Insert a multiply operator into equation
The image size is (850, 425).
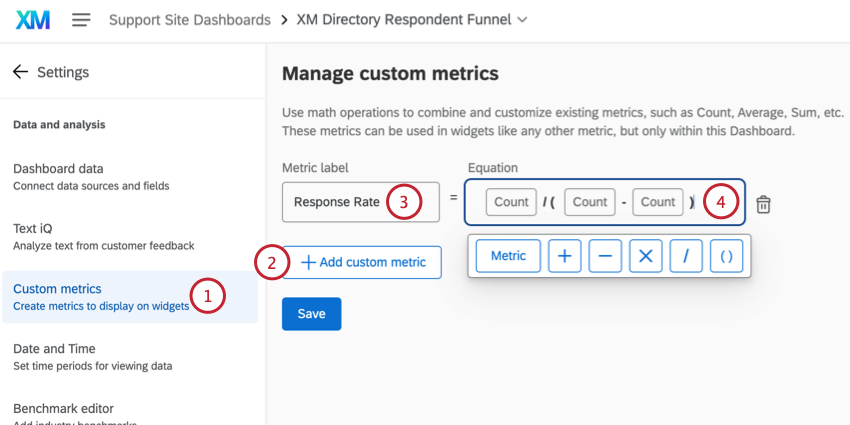click(x=645, y=256)
